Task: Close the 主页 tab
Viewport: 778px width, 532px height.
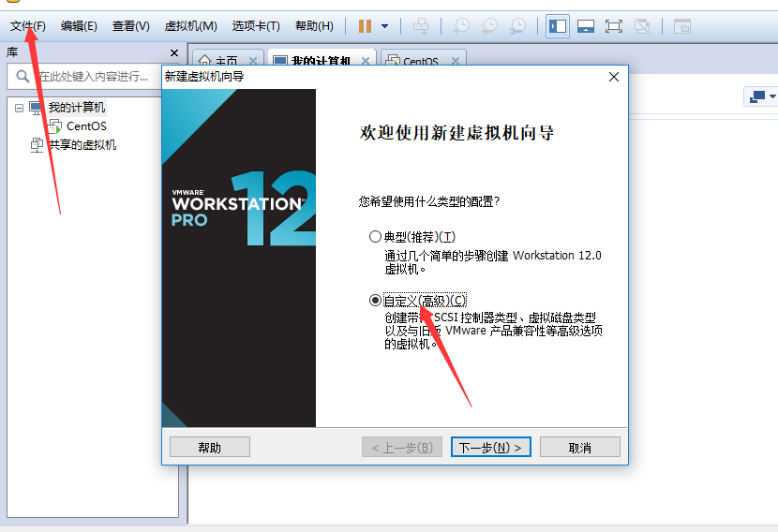Action: point(253,61)
